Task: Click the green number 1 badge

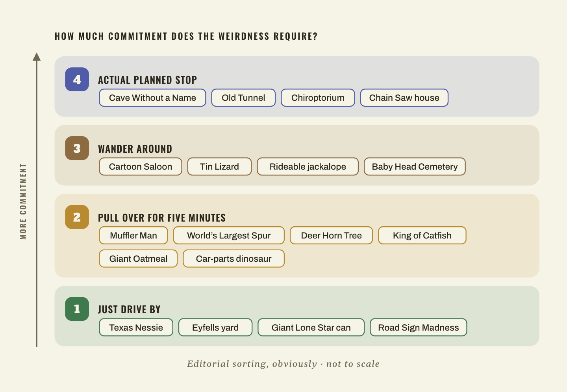Action: (x=77, y=309)
